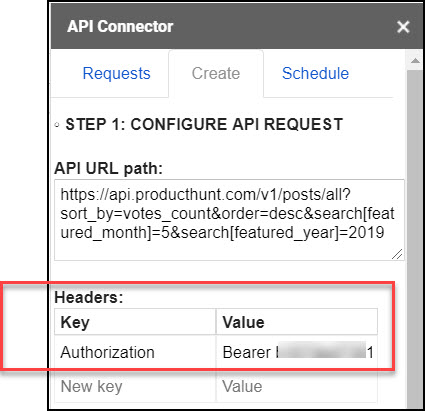425x411 pixels.
Task: Click the Headers section label
Action: 89,297
